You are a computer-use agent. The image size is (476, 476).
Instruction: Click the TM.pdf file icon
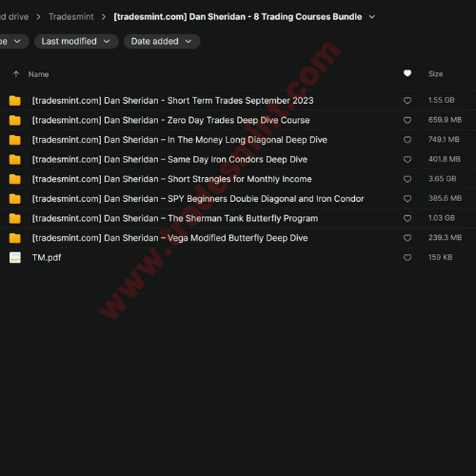[x=15, y=258]
